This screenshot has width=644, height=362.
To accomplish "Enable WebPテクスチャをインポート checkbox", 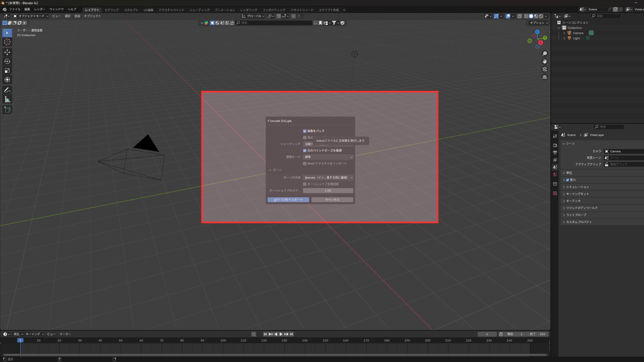I will click(305, 164).
